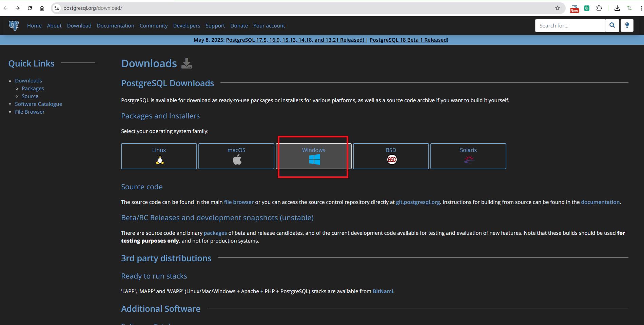Open the Support menu item
Viewport: 644px width, 325px height.
point(215,25)
